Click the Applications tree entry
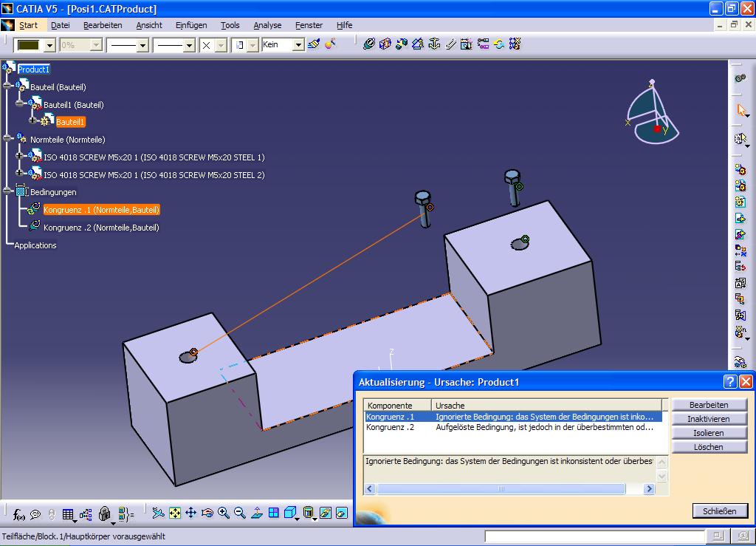This screenshot has width=756, height=546. [35, 245]
